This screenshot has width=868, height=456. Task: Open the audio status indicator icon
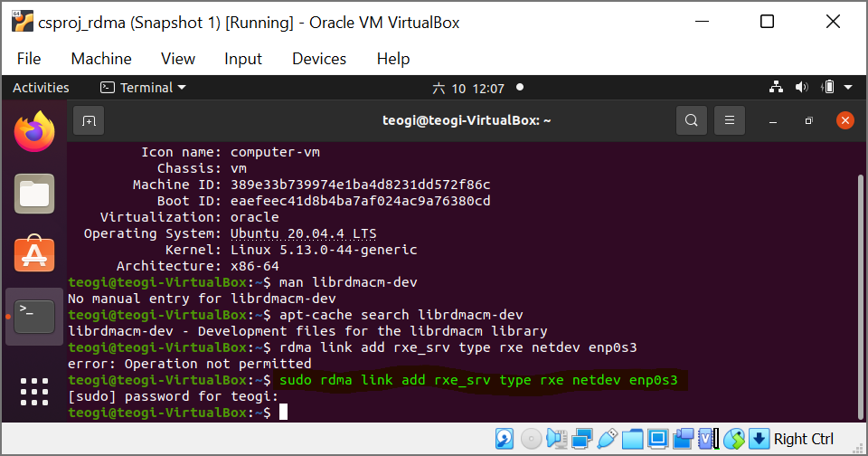556,439
